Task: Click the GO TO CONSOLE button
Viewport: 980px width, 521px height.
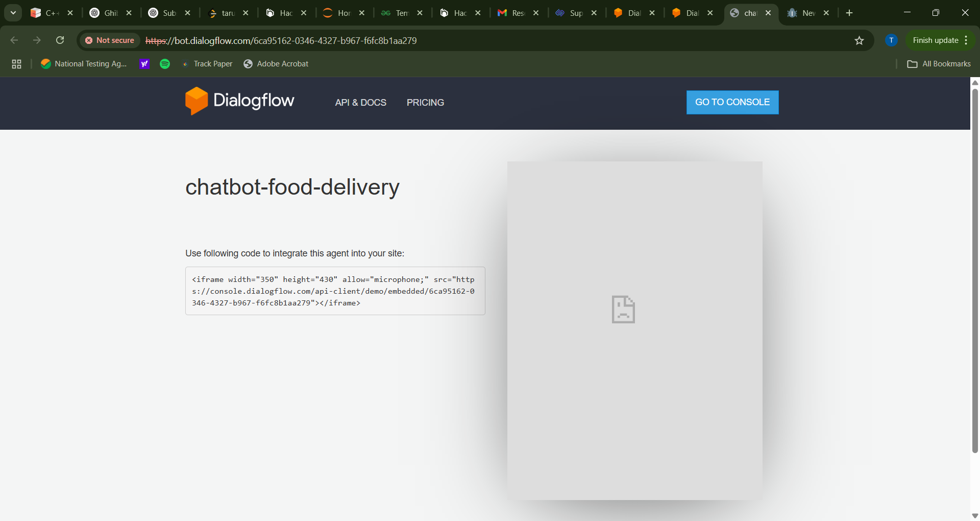Action: pos(732,102)
